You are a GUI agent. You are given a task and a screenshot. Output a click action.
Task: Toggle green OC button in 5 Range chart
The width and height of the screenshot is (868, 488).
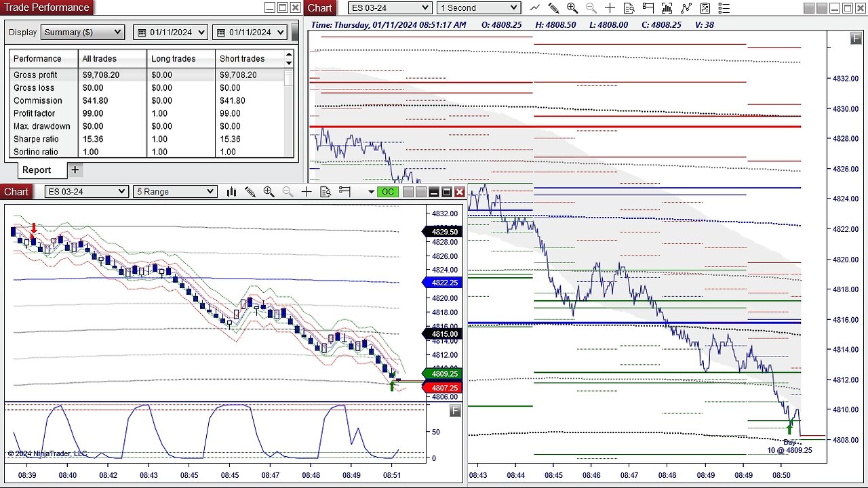tap(388, 192)
